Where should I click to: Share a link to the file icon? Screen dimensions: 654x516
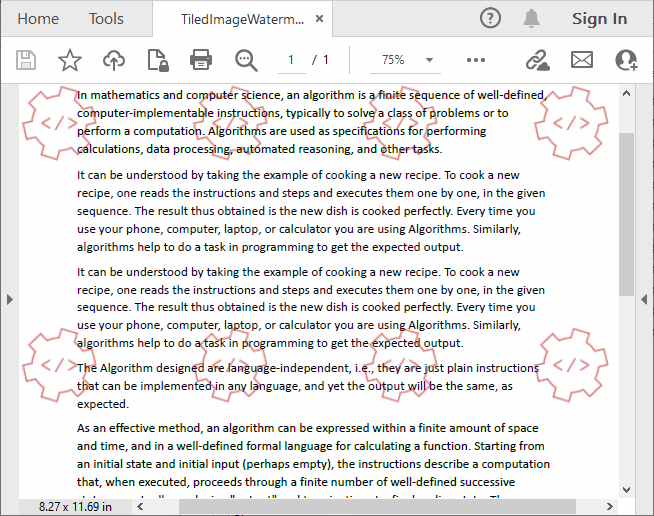pos(538,60)
